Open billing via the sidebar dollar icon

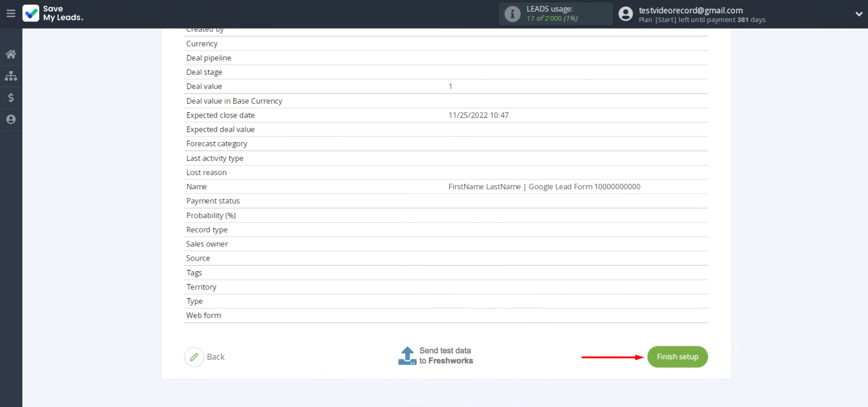point(11,98)
